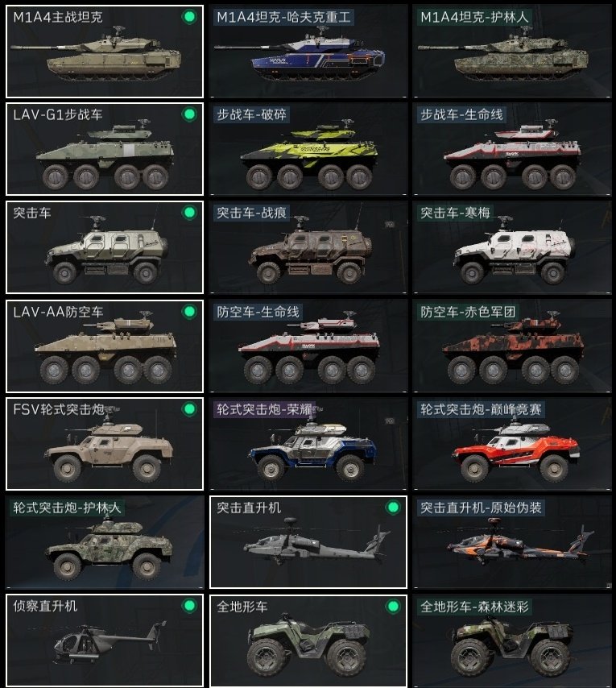Choose the M1A4坦克-哈夫克重工 blue tank skin
Screen dimensions: 616x688
(x=308, y=52)
